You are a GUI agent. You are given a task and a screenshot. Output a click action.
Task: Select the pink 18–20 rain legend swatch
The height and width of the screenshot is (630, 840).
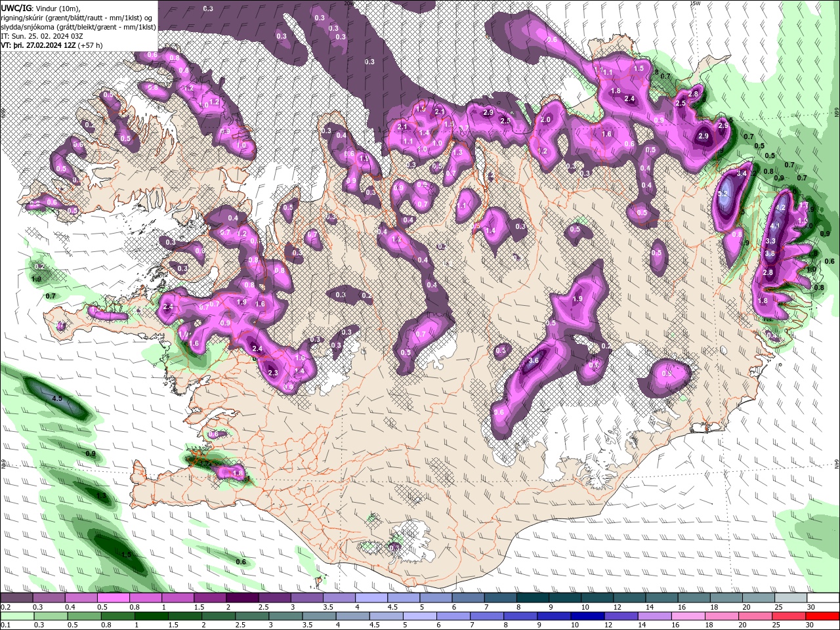(723, 616)
